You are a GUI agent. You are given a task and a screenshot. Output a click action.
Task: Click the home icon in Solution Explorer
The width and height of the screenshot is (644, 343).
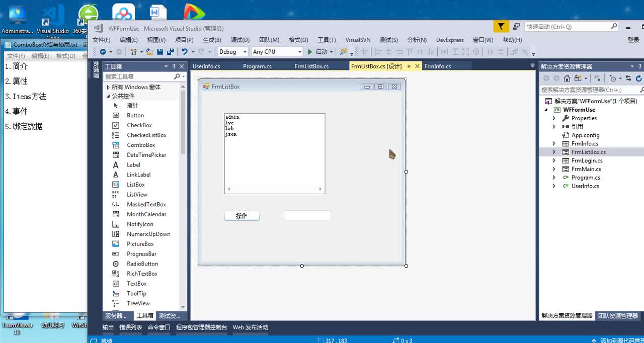pyautogui.click(x=567, y=78)
